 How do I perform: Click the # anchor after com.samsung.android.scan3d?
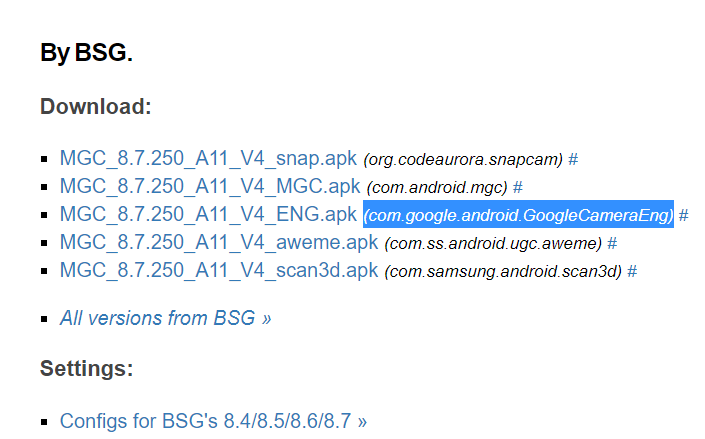[632, 271]
